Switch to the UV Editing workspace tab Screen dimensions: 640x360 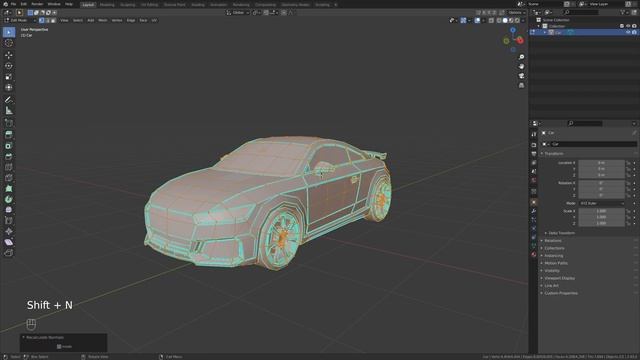(x=149, y=4)
